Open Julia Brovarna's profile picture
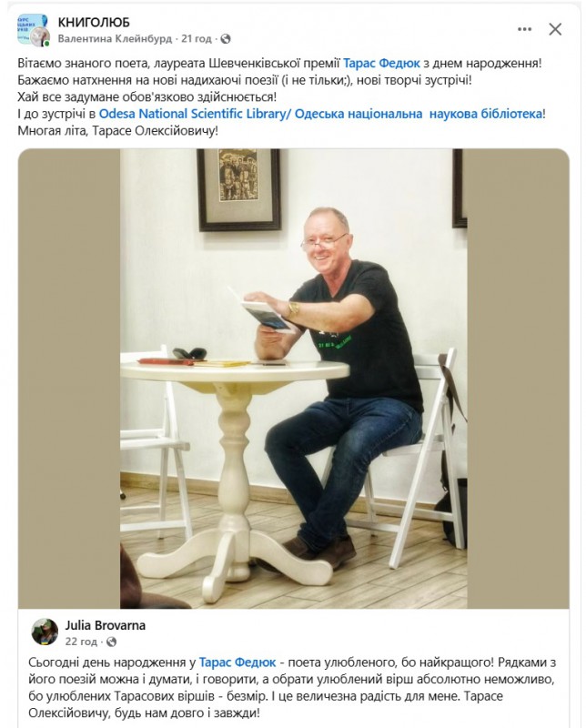The image size is (586, 728). [x=44, y=632]
